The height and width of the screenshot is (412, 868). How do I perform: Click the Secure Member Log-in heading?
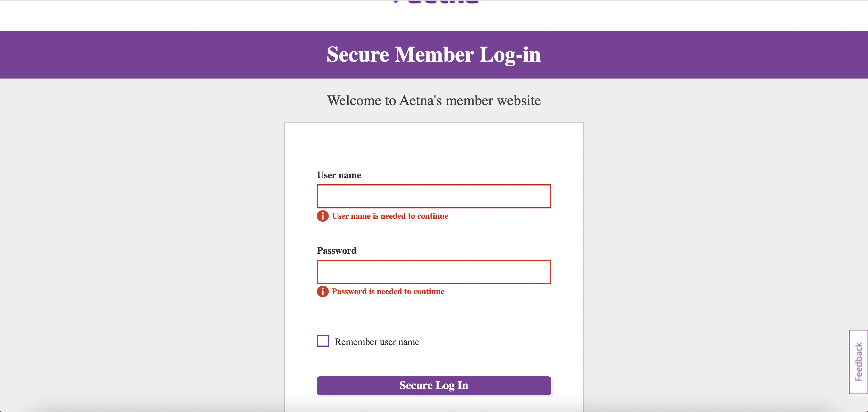pos(434,55)
